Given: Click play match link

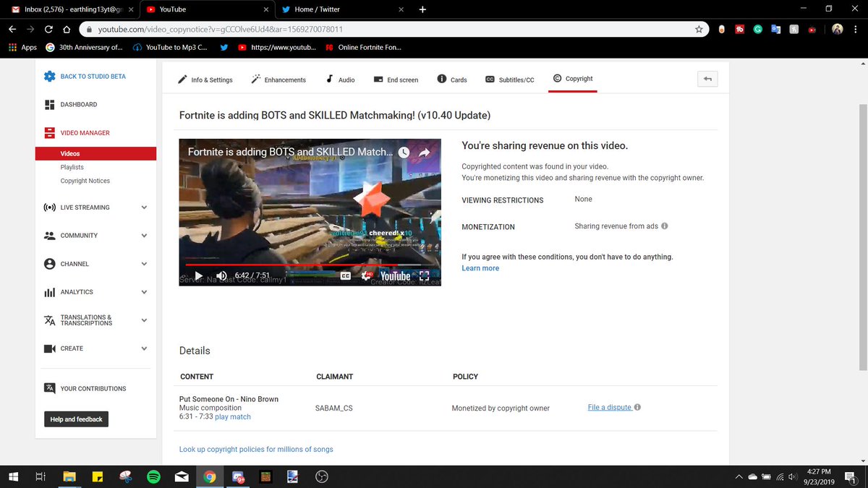Looking at the screenshot, I should point(233,417).
